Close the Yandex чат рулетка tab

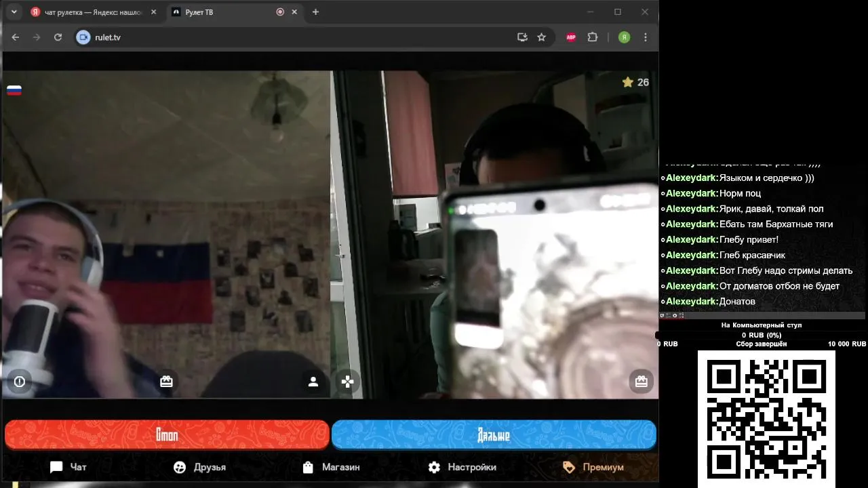[154, 12]
